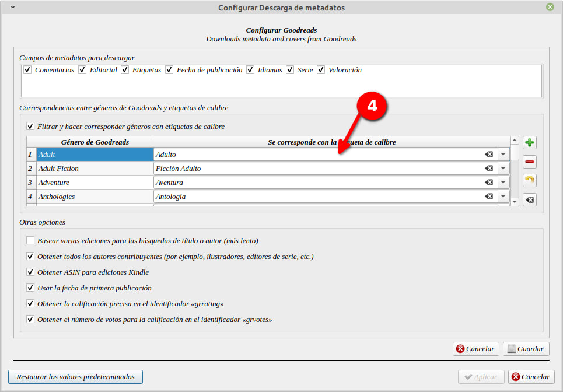The image size is (563, 392).
Task: Clear the Aventura tag field
Action: tap(489, 183)
